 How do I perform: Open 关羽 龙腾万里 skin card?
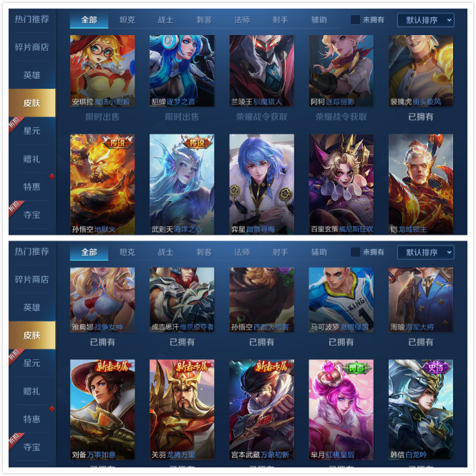(182, 409)
